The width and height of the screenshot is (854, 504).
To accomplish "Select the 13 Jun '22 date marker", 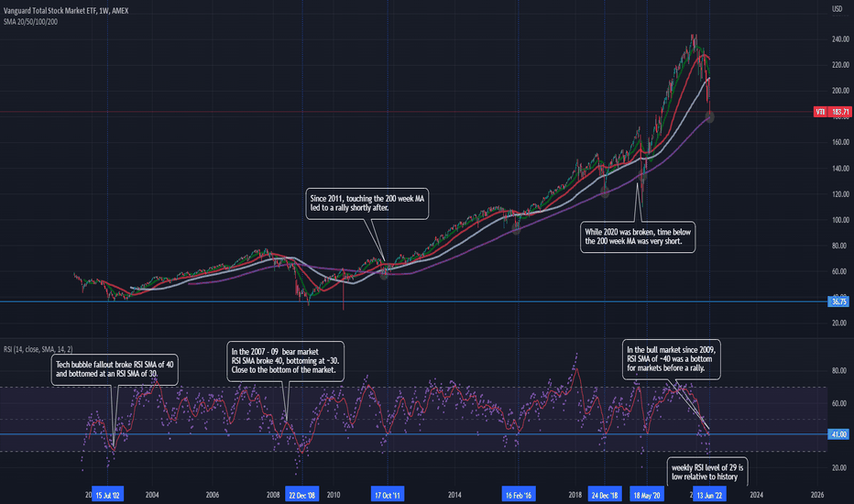I will coord(709,495).
